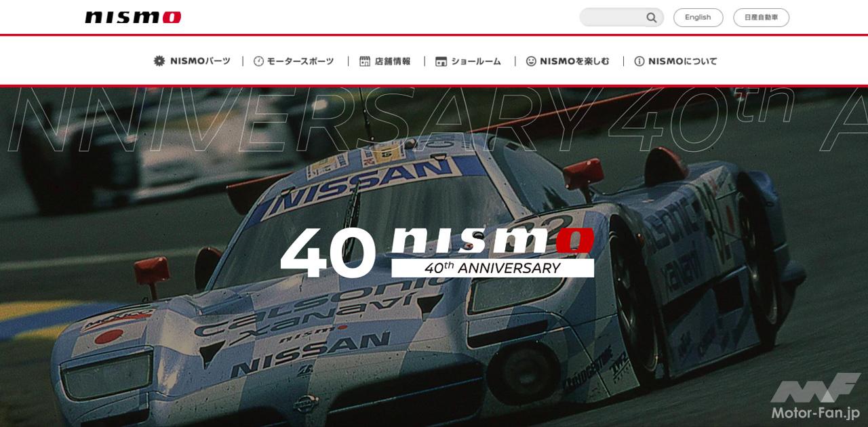Select the NISMOについて menu item
Image resolution: width=868 pixels, height=427 pixels.
(x=675, y=61)
